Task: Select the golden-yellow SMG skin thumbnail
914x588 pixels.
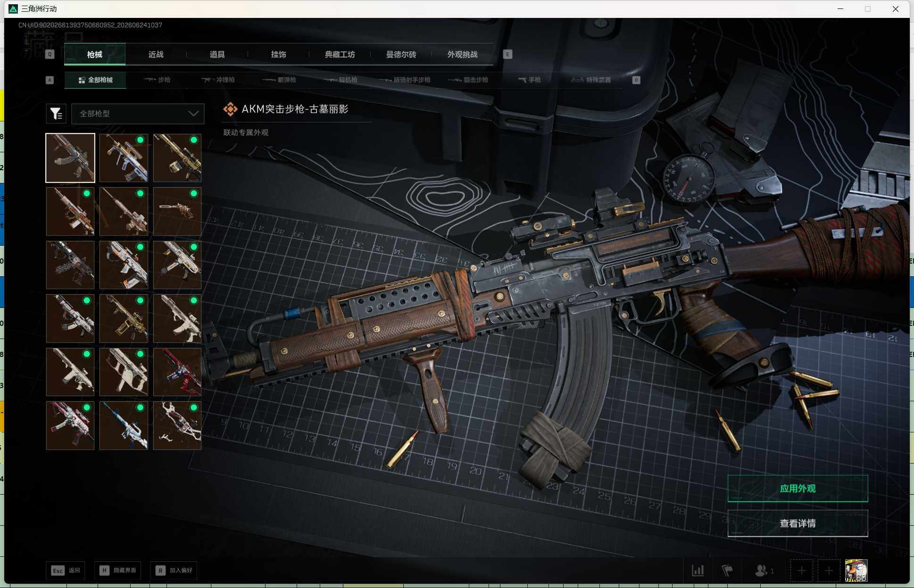Action: coord(124,318)
